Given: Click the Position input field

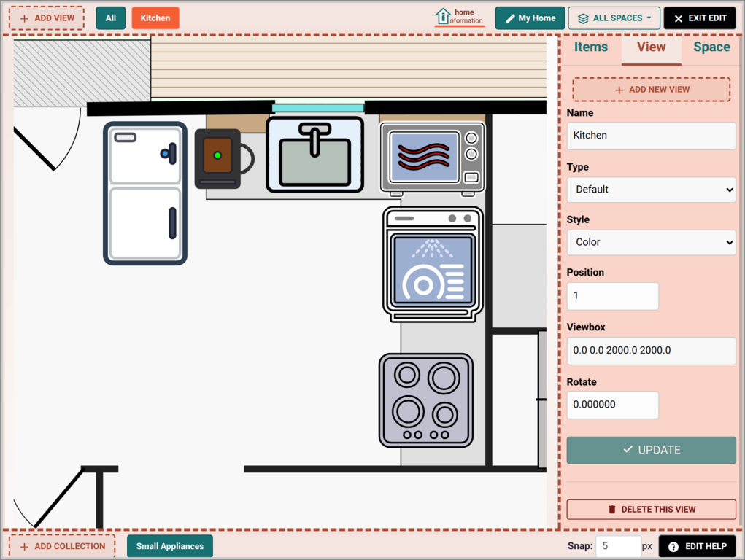Looking at the screenshot, I should tap(612, 296).
